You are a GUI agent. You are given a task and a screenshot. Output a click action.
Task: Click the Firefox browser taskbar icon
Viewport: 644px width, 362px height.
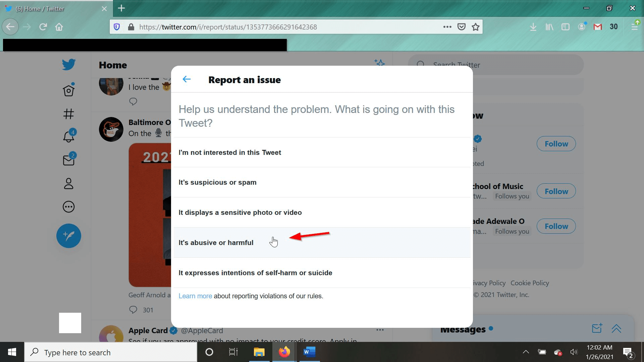[x=284, y=352]
